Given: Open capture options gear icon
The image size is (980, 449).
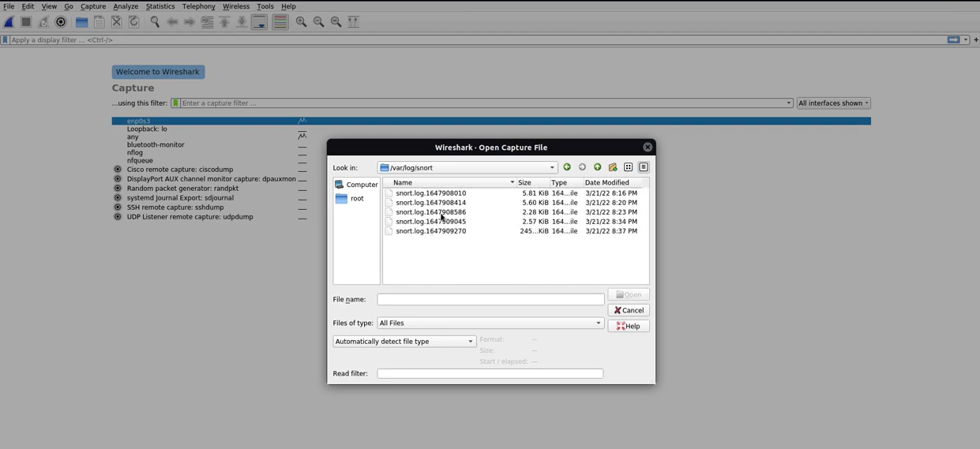Looking at the screenshot, I should [x=61, y=22].
